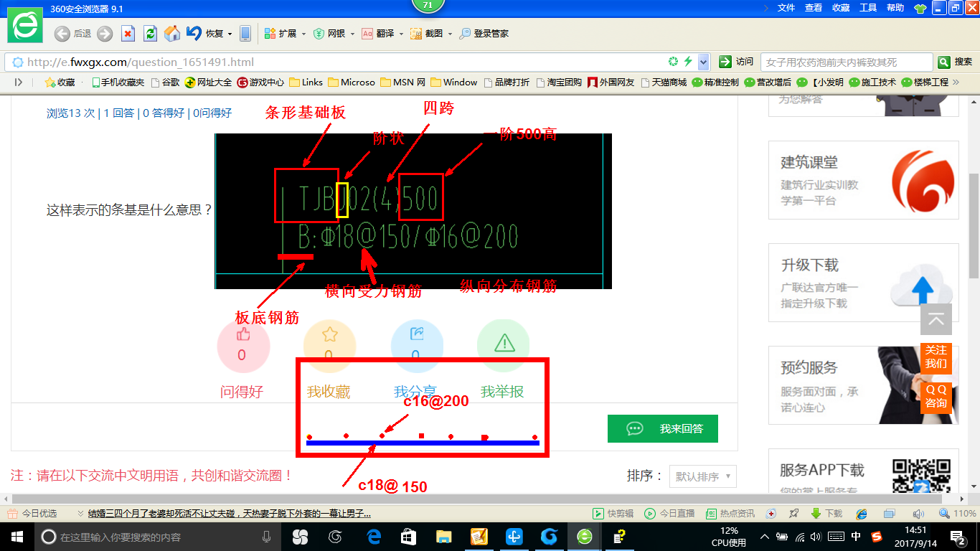Click the 我收藏 star icon
This screenshot has height=551, width=980.
point(329,334)
